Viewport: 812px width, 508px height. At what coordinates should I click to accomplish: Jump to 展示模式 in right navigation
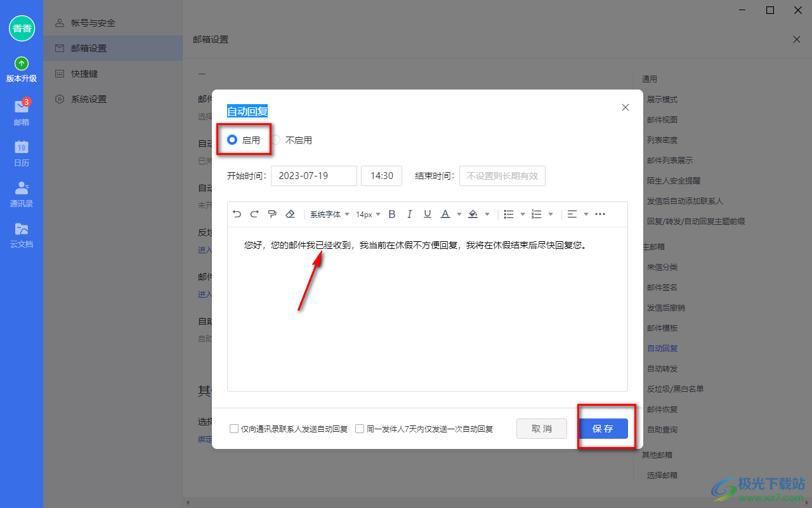[662, 100]
